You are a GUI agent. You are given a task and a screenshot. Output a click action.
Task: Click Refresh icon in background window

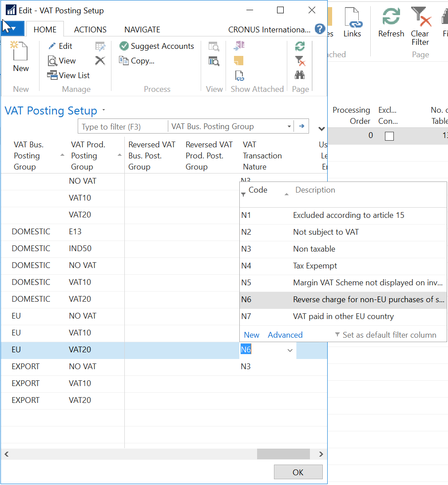pos(391,16)
